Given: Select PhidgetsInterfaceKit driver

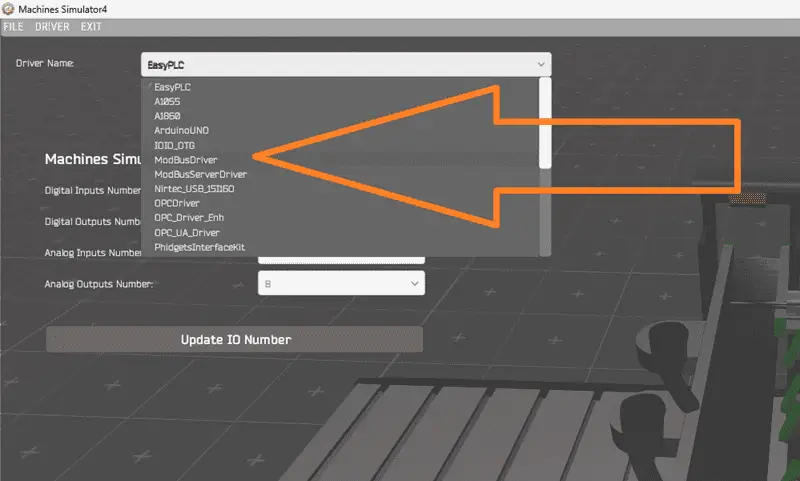Looking at the screenshot, I should click(x=199, y=247).
